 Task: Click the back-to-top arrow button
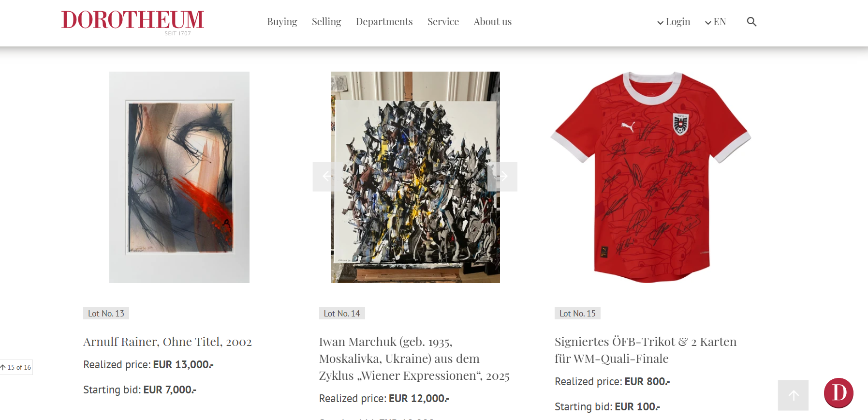tap(793, 395)
